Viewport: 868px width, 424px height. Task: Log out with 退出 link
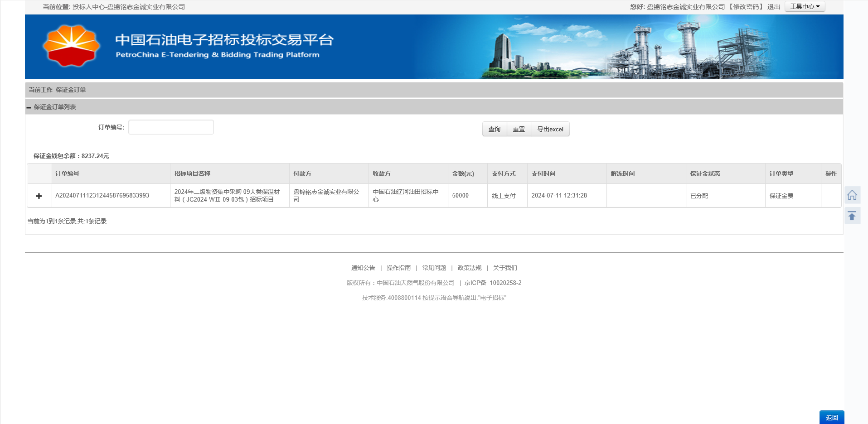pyautogui.click(x=774, y=7)
